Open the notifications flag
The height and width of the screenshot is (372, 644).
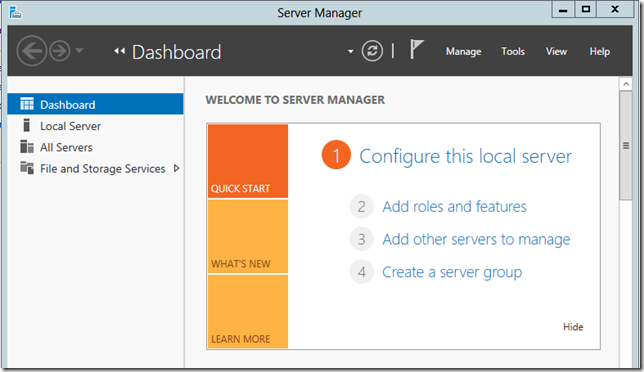click(416, 50)
